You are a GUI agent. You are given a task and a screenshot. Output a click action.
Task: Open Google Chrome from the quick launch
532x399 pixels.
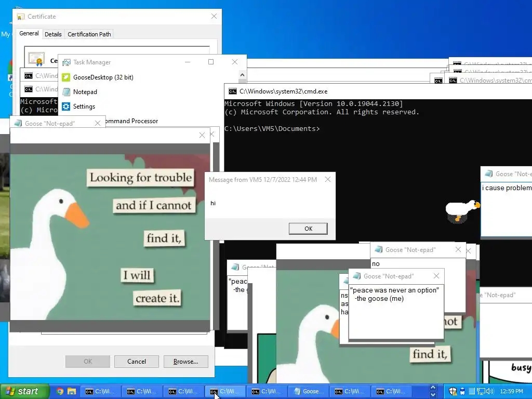(x=60, y=391)
